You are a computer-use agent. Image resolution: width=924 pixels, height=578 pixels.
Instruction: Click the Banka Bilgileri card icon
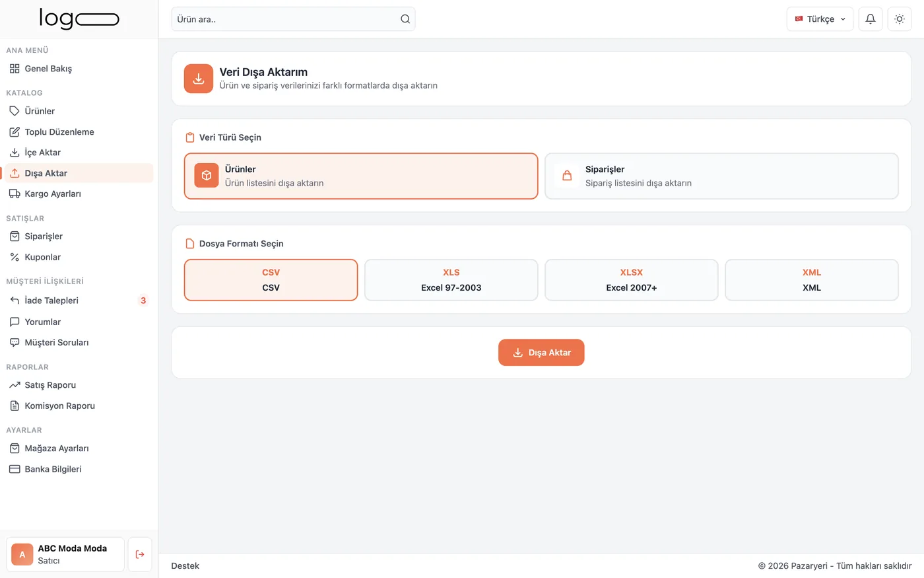click(15, 469)
